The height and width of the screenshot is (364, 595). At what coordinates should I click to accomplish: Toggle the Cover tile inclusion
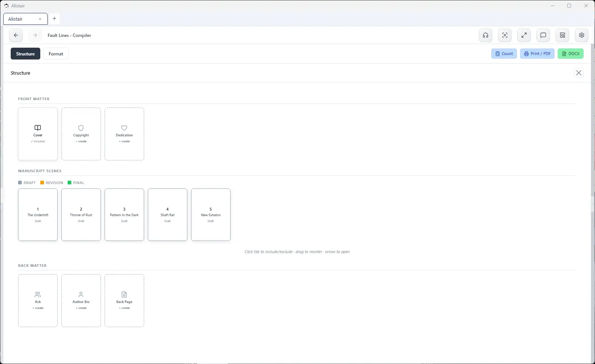point(38,134)
